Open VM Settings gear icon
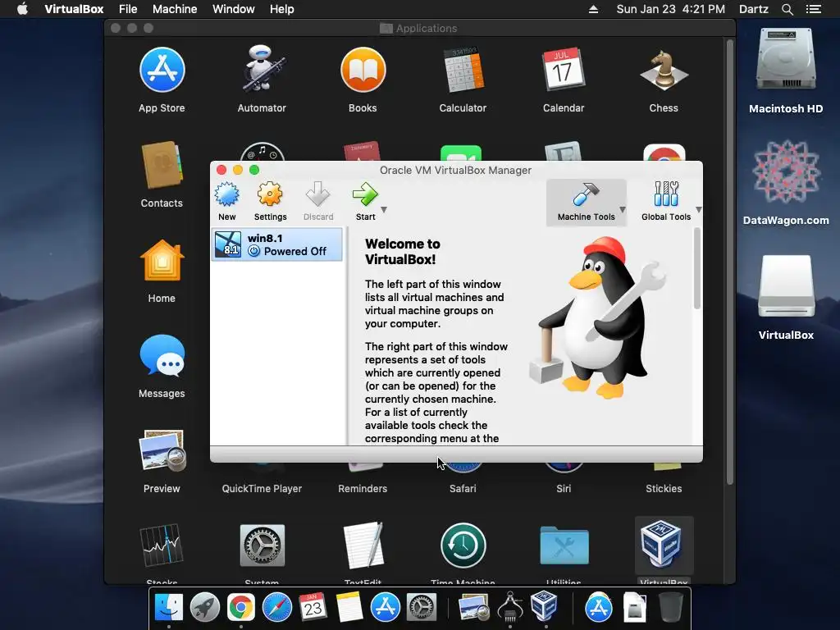 tap(270, 194)
